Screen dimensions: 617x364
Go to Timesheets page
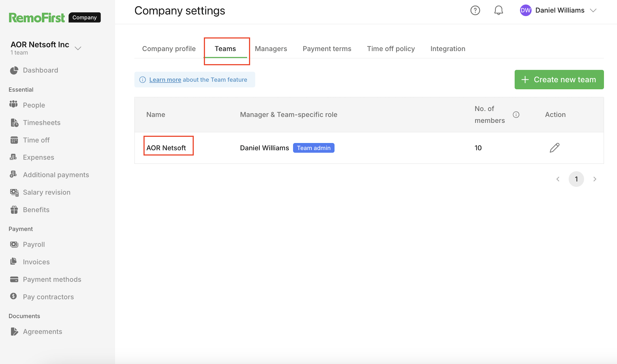click(42, 122)
